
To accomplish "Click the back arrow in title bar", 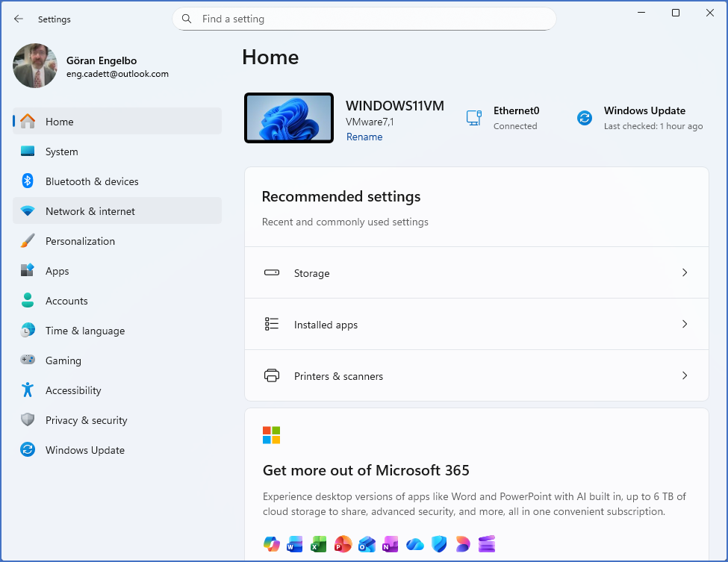I will (x=19, y=19).
